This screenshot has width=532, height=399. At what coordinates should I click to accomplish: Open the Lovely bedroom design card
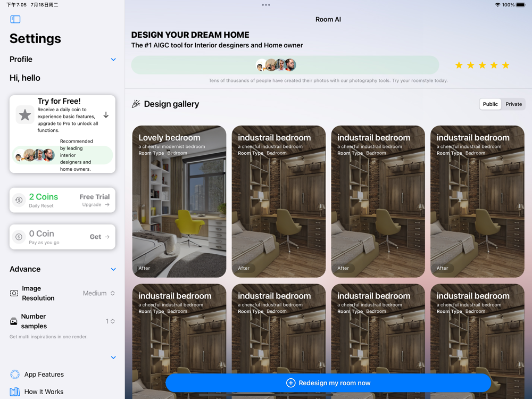tap(179, 202)
